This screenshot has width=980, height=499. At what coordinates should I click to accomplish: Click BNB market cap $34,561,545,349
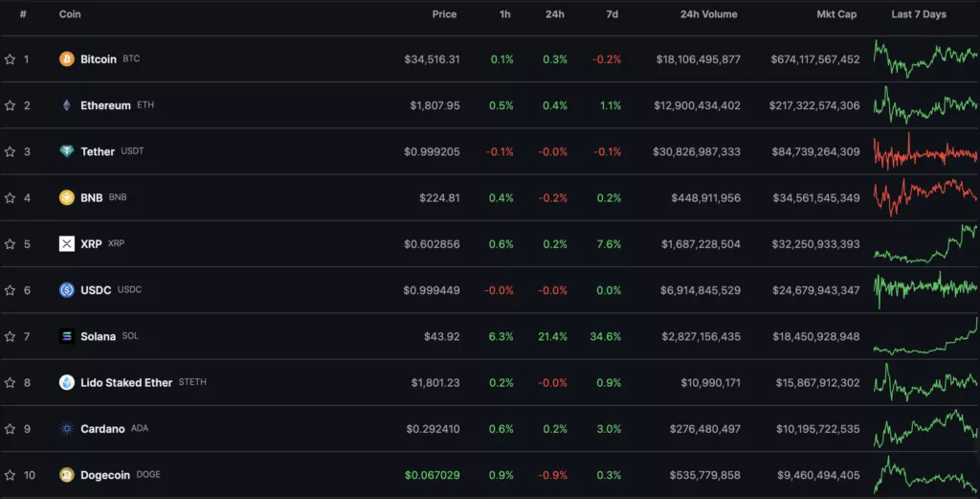[816, 198]
